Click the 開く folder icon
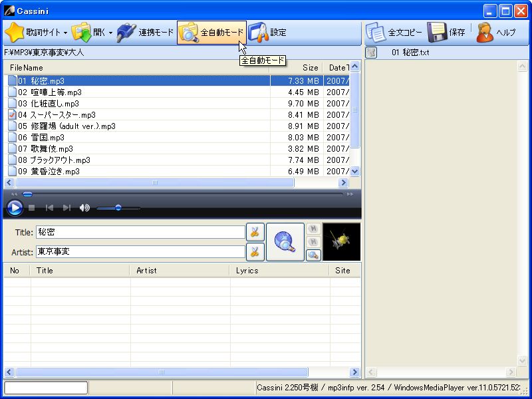 click(x=81, y=33)
